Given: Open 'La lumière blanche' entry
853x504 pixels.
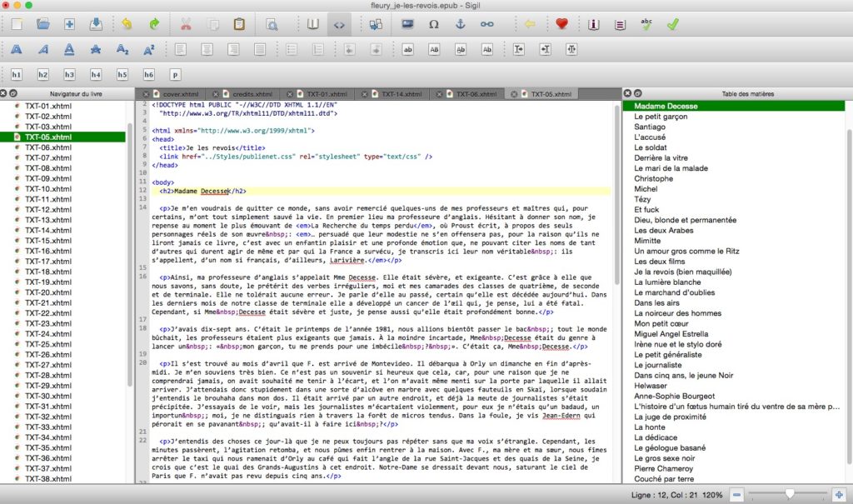Looking at the screenshot, I should (667, 282).
